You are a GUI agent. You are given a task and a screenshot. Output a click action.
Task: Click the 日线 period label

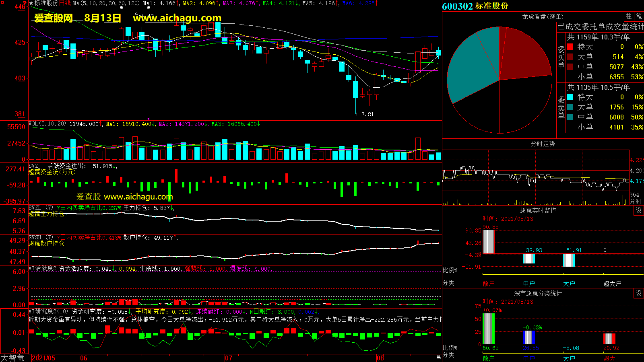click(x=65, y=3)
